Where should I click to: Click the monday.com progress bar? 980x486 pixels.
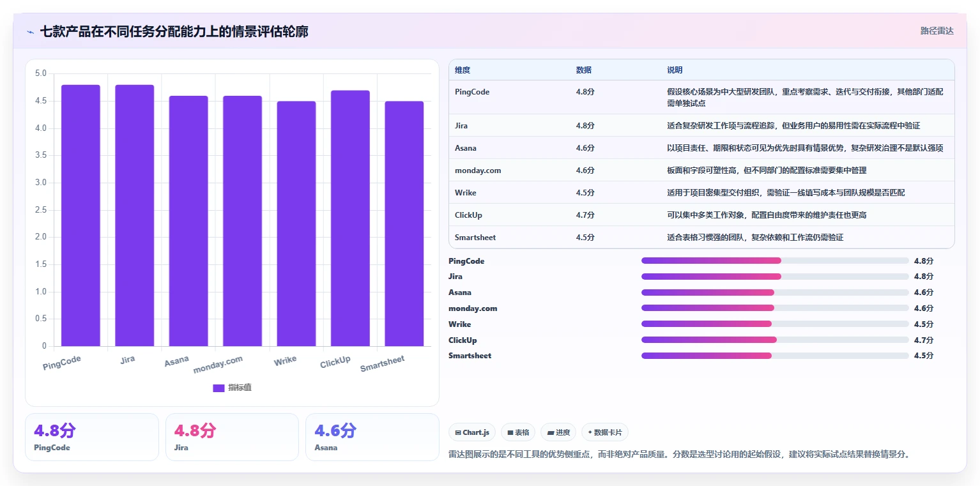click(775, 308)
